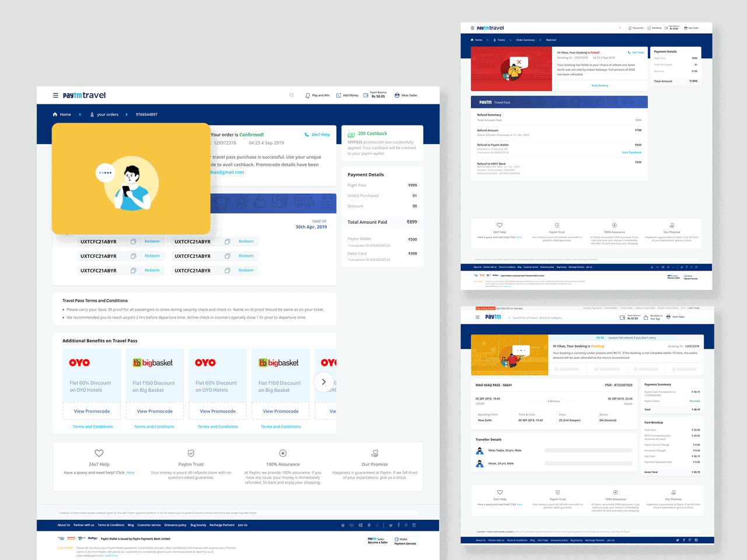Open hamburger menu on failed booking page
The width and height of the screenshot is (747, 560).
[472, 28]
